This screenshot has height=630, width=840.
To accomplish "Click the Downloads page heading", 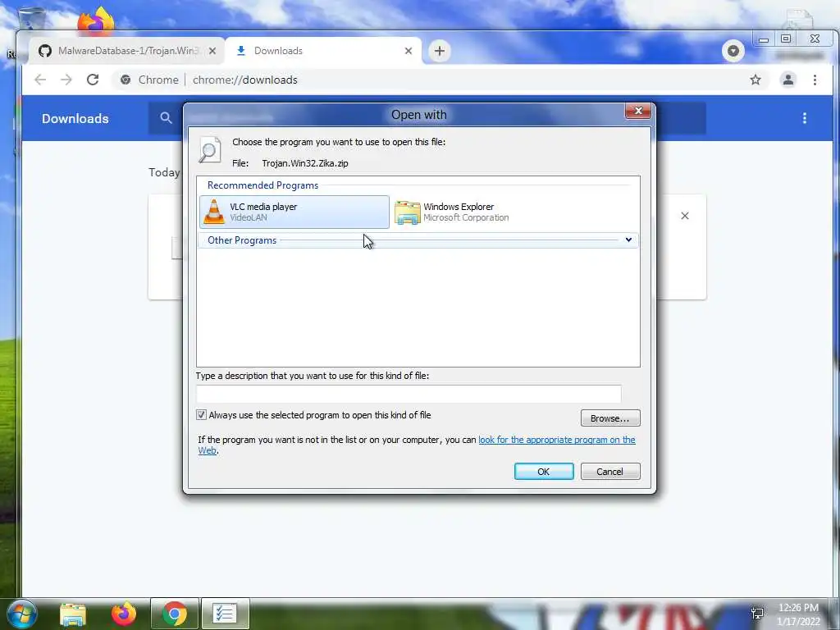I will pyautogui.click(x=75, y=118).
